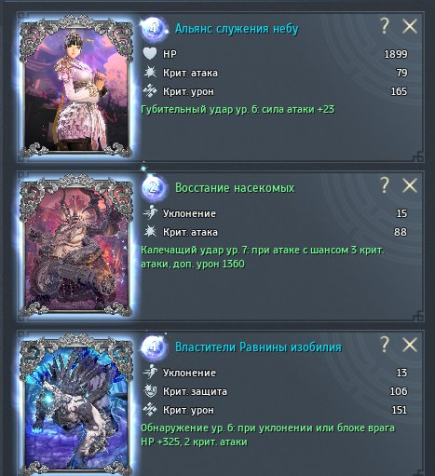
Task: Select the insect monster card thumbnail
Action: [x=76, y=245]
